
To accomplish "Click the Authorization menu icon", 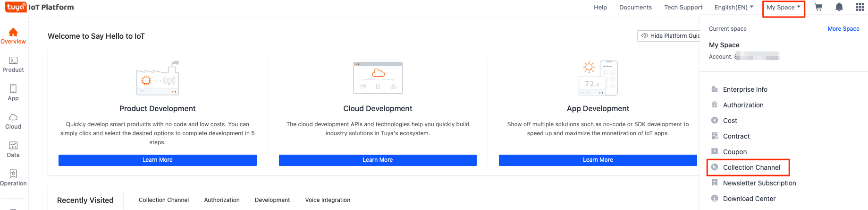I will tap(715, 105).
